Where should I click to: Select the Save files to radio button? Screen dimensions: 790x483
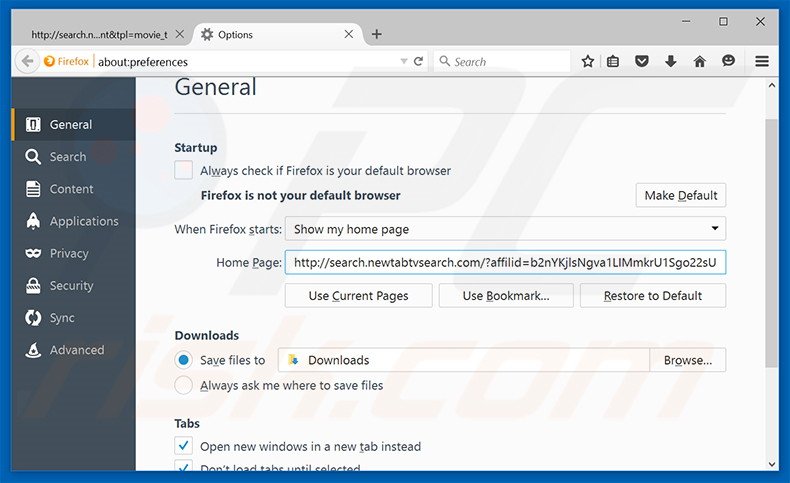coord(183,360)
